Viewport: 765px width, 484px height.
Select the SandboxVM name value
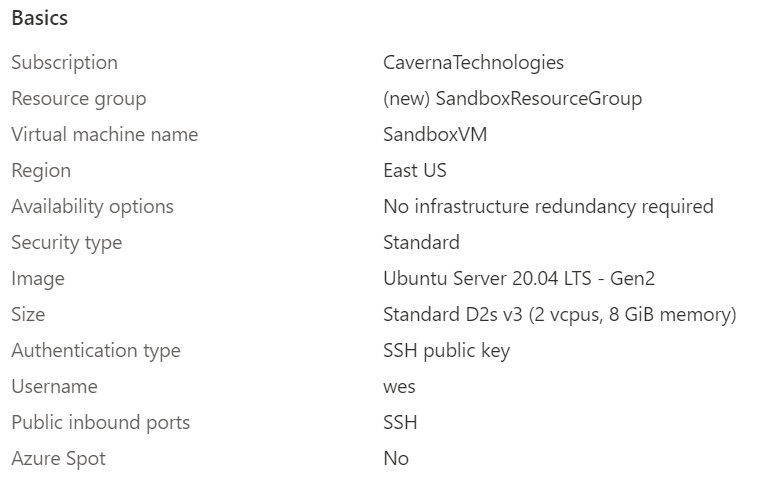click(x=435, y=134)
